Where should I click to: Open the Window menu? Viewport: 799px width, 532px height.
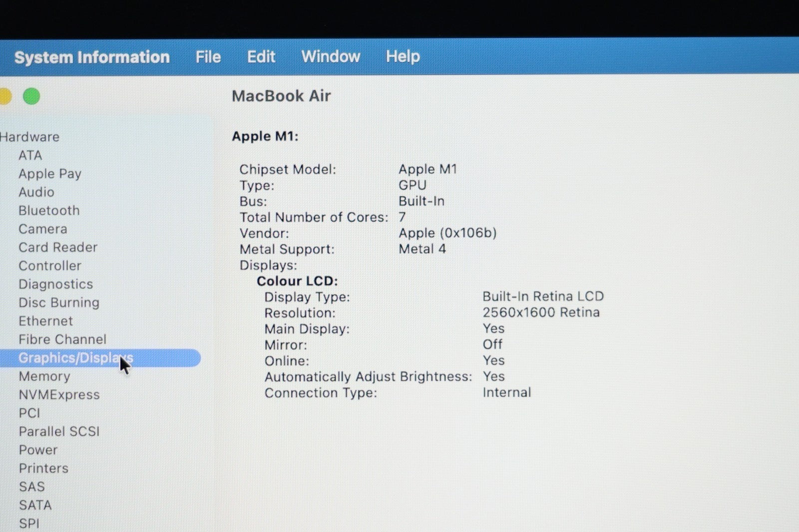(x=331, y=56)
